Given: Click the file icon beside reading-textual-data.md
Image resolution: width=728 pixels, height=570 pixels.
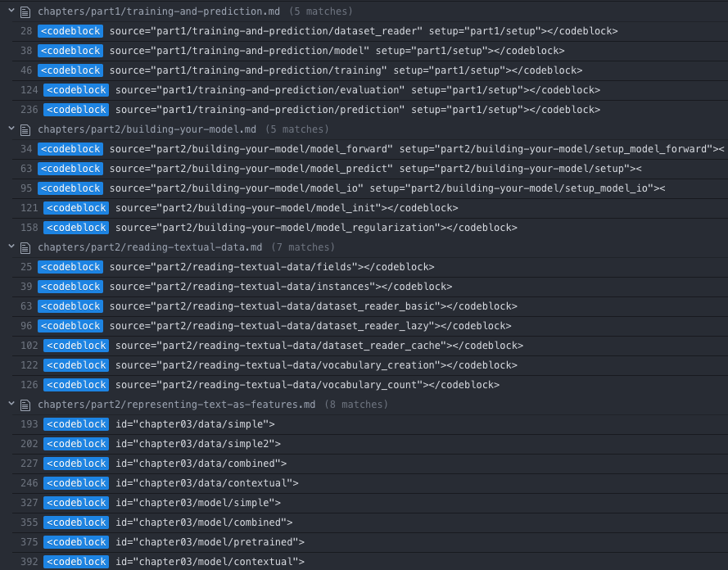Looking at the screenshot, I should click(x=27, y=247).
